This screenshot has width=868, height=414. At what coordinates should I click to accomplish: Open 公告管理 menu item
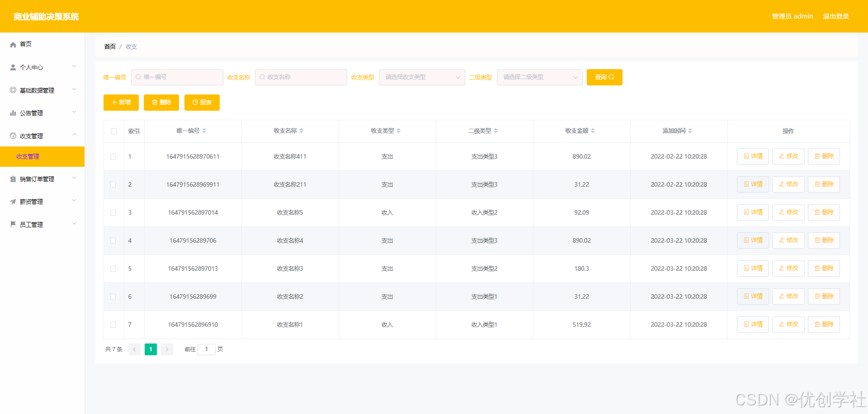pos(42,113)
